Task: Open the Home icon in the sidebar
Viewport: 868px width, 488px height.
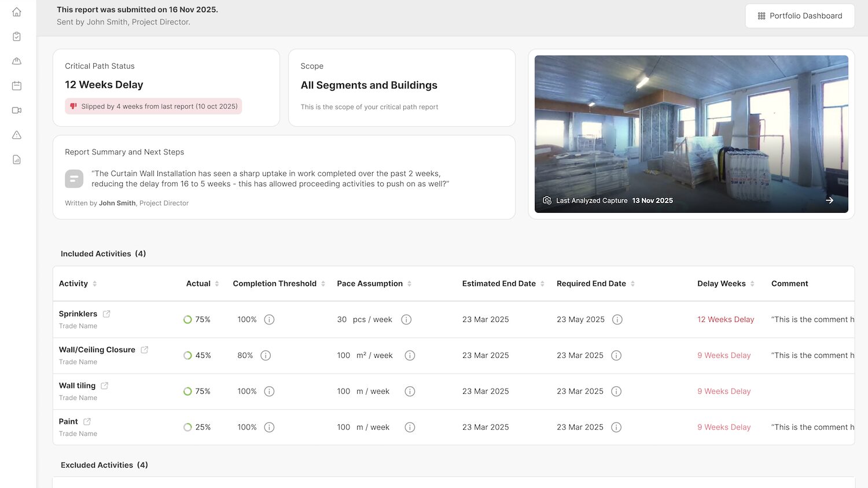Action: point(17,11)
